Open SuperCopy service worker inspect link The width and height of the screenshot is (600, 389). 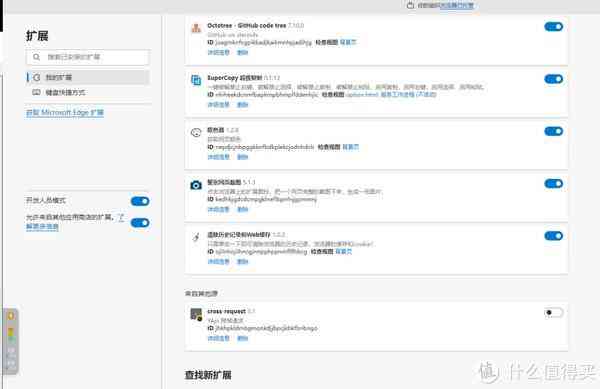pyautogui.click(x=408, y=94)
